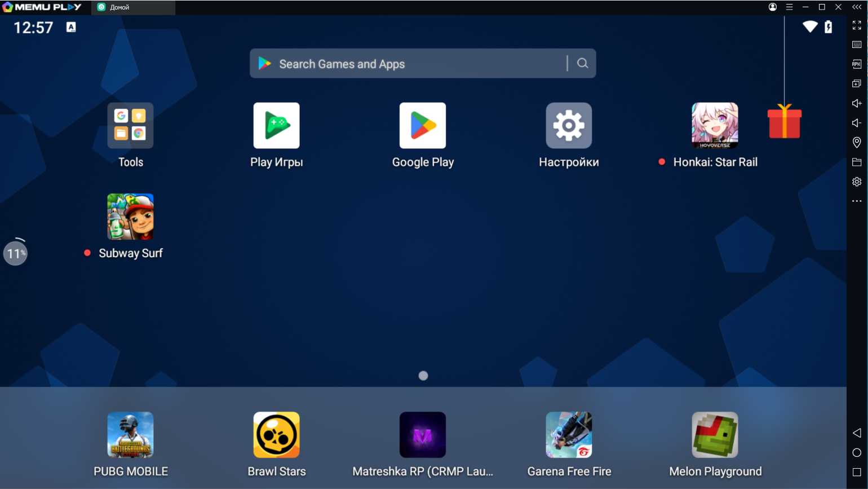The image size is (868, 489).
Task: Expand more sidebar tools (three dots)
Action: (x=857, y=201)
